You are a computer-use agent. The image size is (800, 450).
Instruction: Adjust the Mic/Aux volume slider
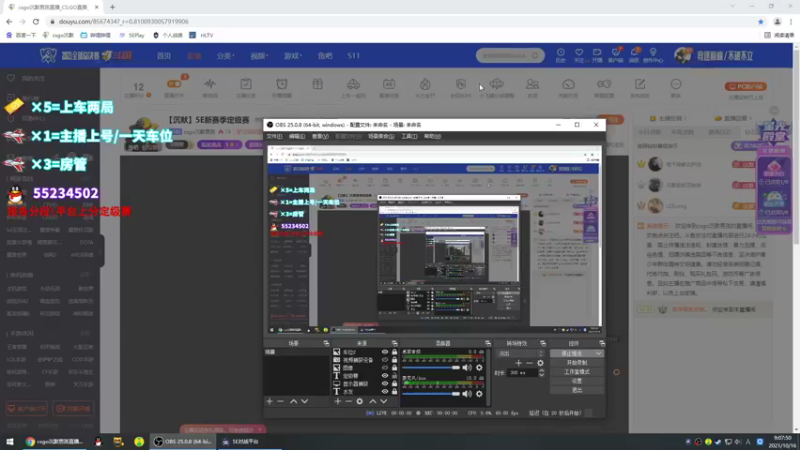pos(431,393)
